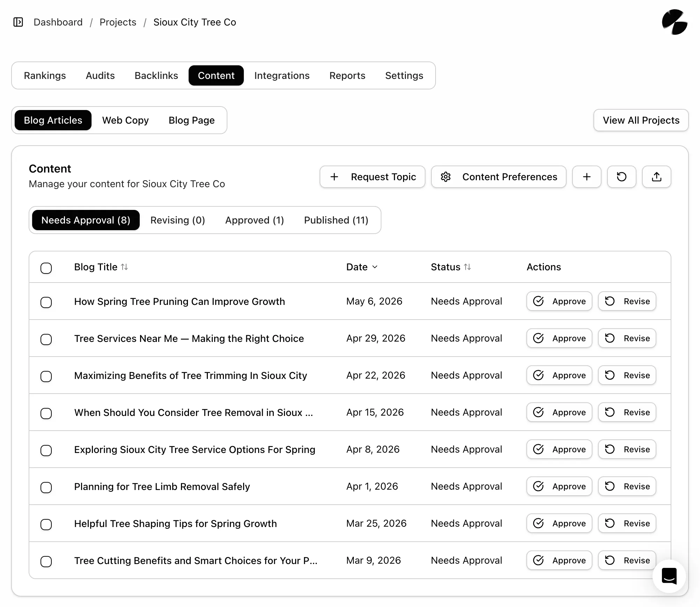Approve When Should You Consider Tree Removal

pyautogui.click(x=559, y=412)
